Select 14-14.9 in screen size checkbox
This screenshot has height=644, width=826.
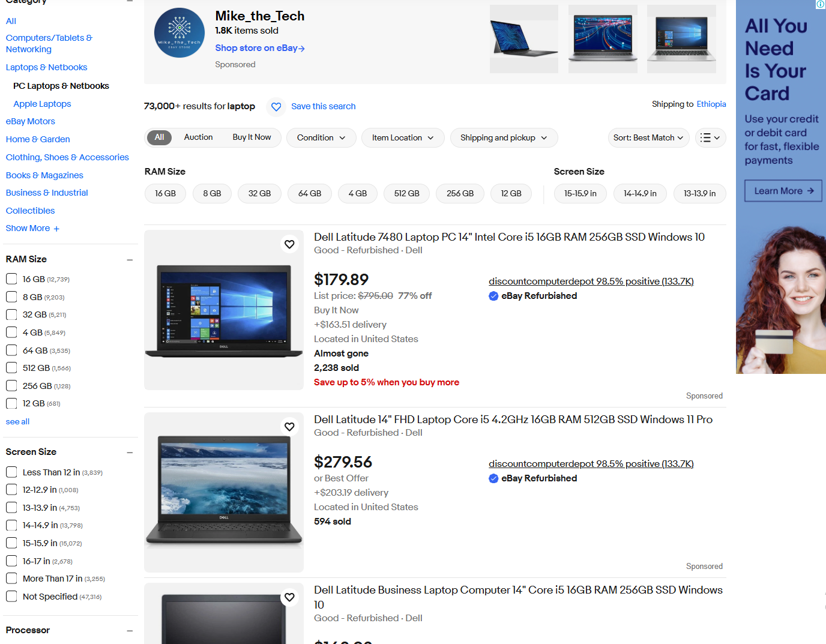[x=11, y=525]
